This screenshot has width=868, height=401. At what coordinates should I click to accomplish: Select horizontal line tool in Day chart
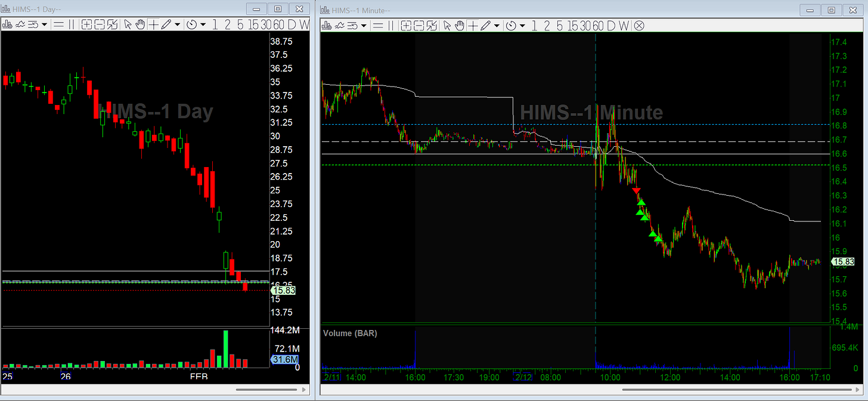pyautogui.click(x=58, y=24)
